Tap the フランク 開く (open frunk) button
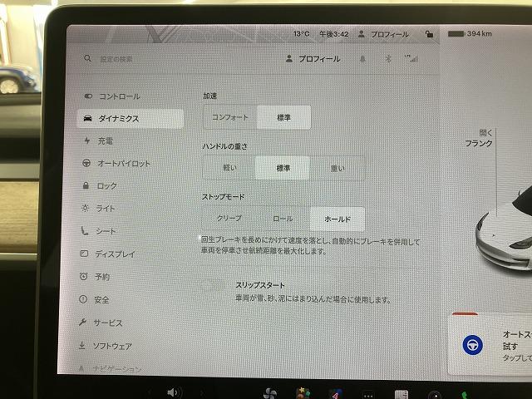Screen dimensions: 532x399 pos(485,138)
